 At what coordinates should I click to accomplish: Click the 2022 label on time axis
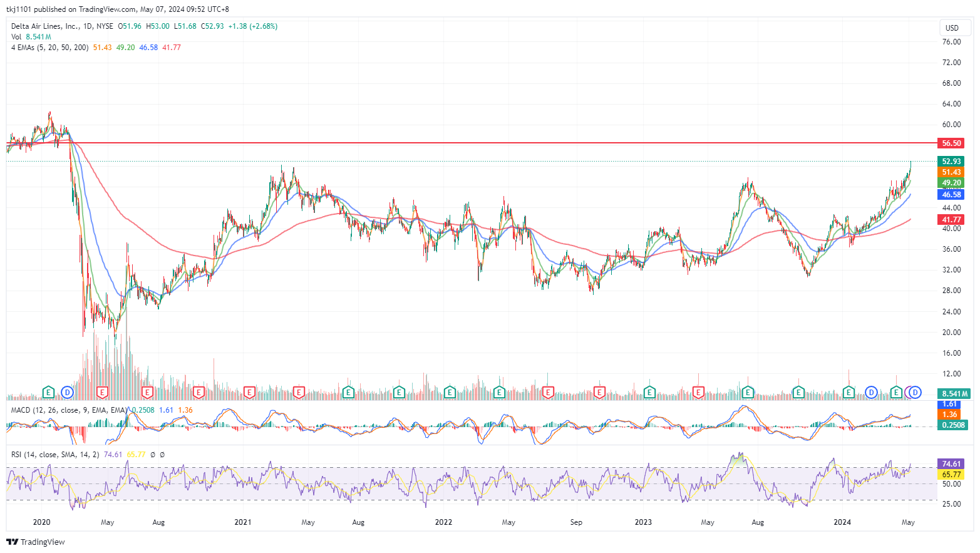(443, 522)
